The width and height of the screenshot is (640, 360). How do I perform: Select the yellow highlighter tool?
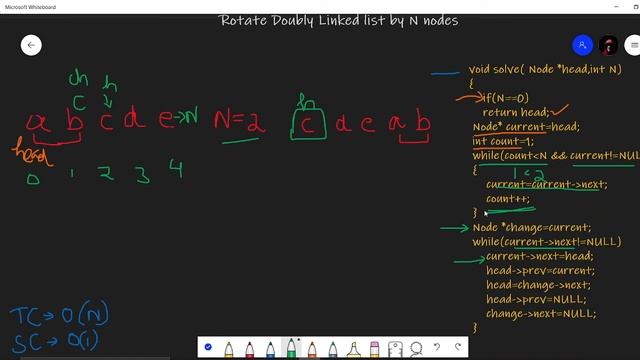[353, 349]
